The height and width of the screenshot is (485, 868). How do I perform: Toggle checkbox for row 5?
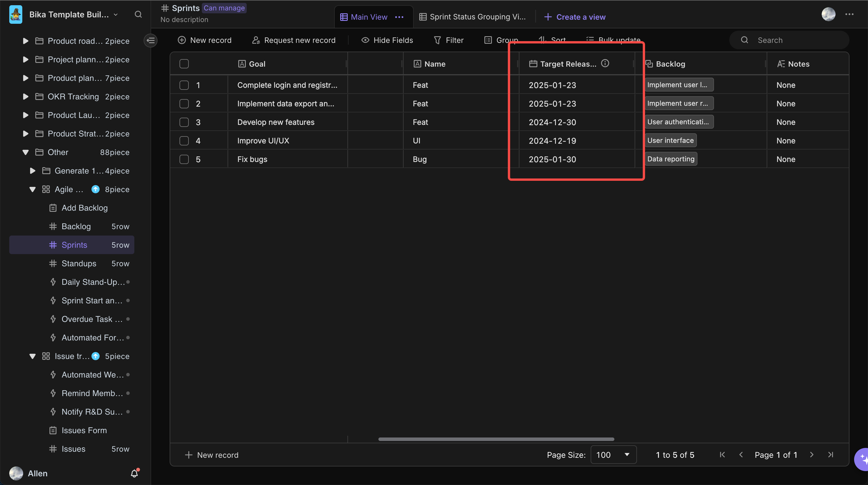tap(184, 159)
